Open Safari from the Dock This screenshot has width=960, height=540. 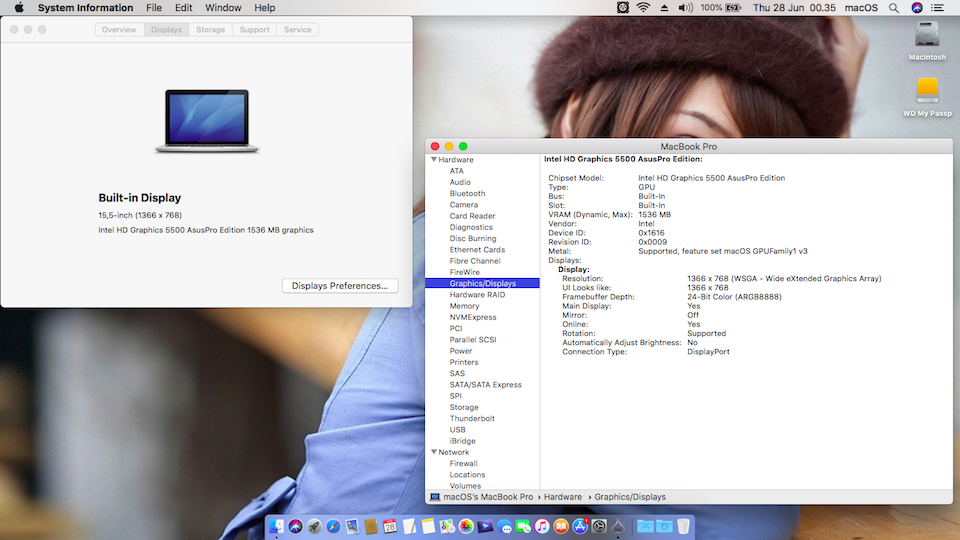click(x=333, y=526)
